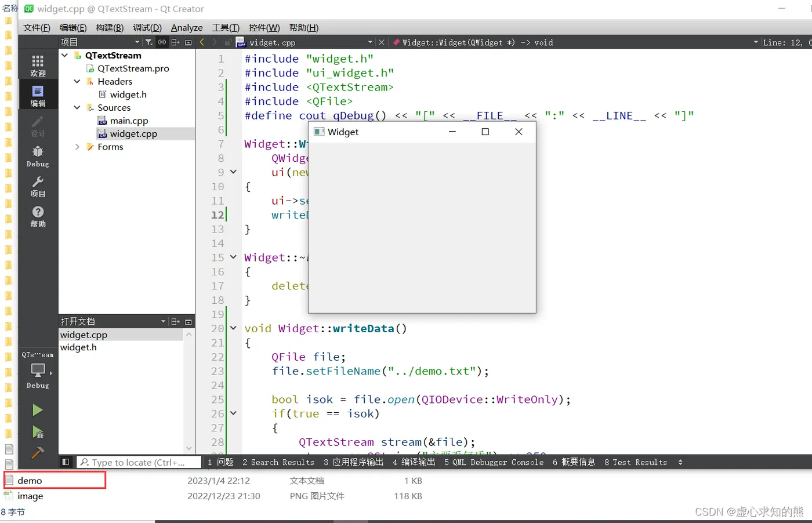This screenshot has width=812, height=523.
Task: Fold the if block at line 26
Action: [233, 413]
